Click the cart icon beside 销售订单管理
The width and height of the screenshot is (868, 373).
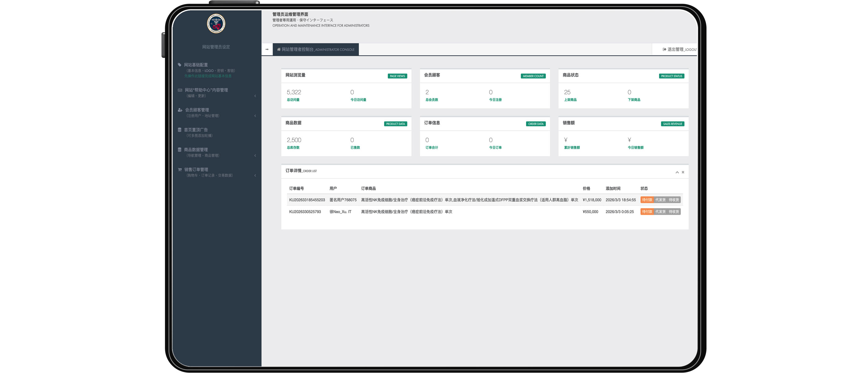click(x=180, y=170)
